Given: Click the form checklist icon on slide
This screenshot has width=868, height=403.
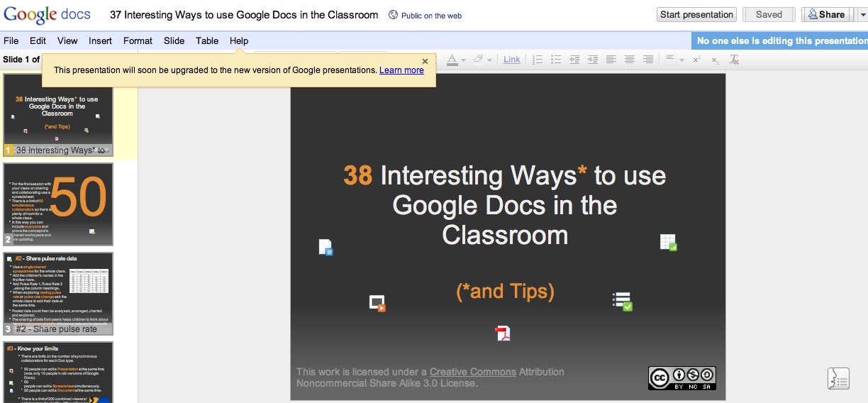Looking at the screenshot, I should pyautogui.click(x=622, y=301).
